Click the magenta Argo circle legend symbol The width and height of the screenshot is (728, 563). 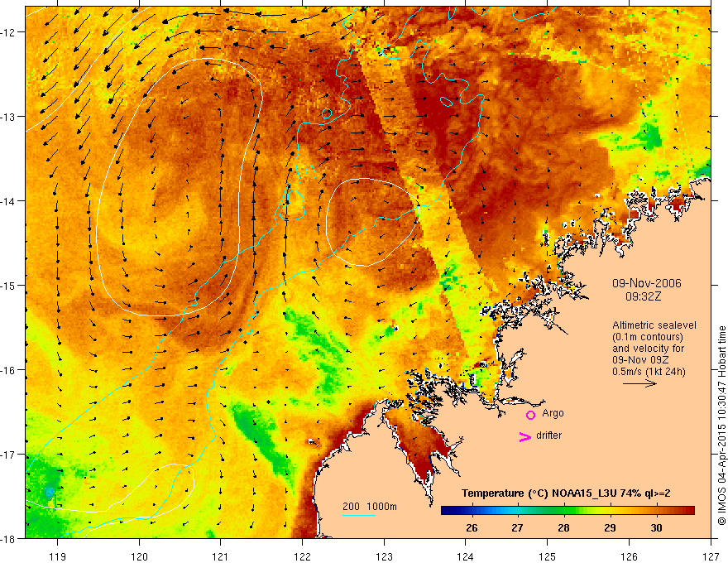pos(530,415)
